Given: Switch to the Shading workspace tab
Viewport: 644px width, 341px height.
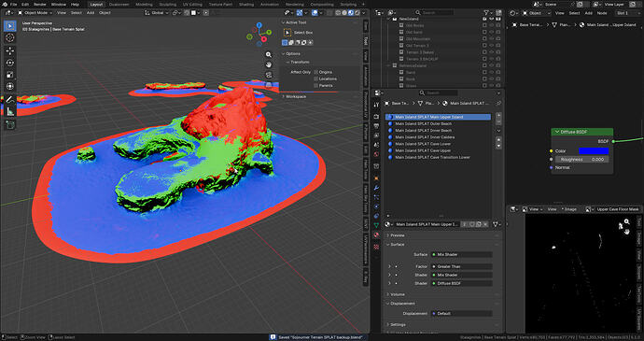Looking at the screenshot, I should (246, 4).
